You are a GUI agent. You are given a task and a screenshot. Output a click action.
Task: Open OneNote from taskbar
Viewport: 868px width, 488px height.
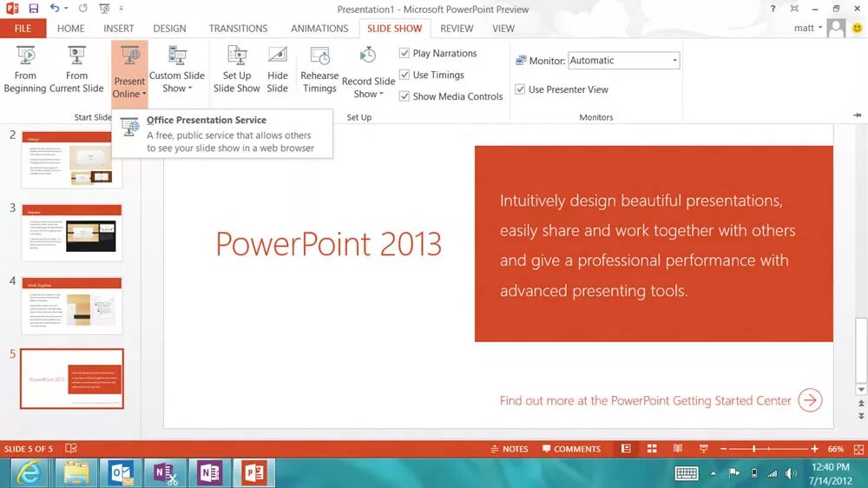point(210,473)
